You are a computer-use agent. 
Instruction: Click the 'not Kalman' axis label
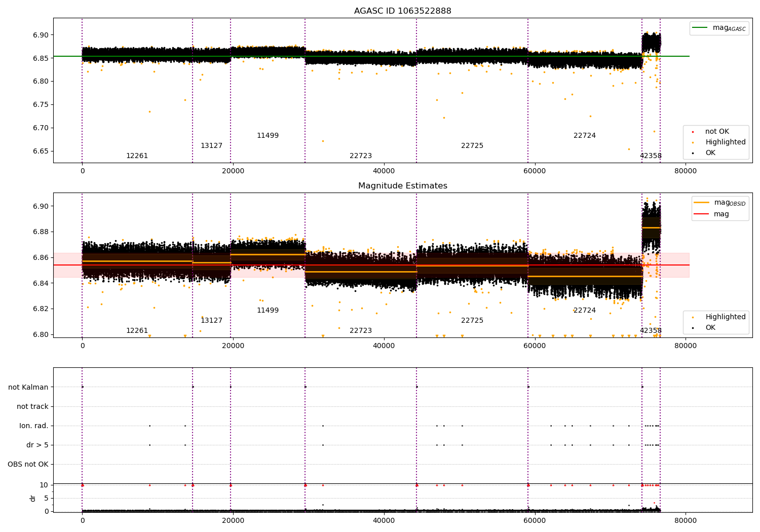click(x=28, y=387)
